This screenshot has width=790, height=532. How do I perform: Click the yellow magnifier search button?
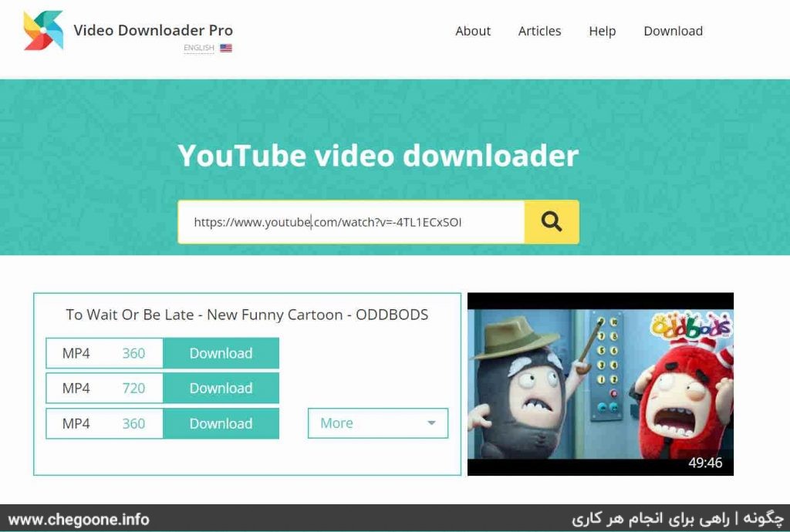point(552,222)
